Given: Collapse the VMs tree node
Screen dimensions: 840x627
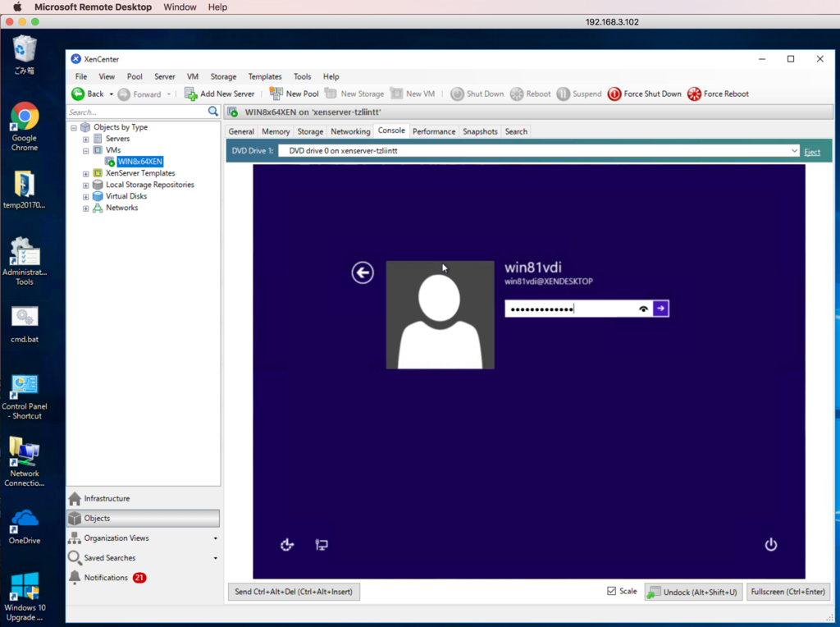Looking at the screenshot, I should 85,150.
